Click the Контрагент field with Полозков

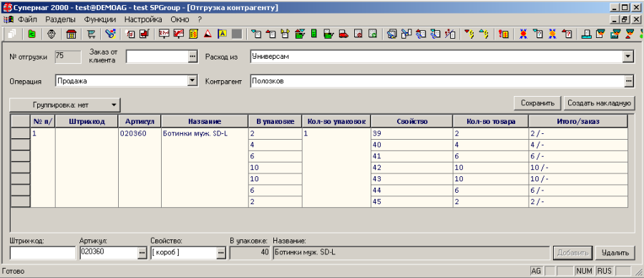(x=437, y=81)
